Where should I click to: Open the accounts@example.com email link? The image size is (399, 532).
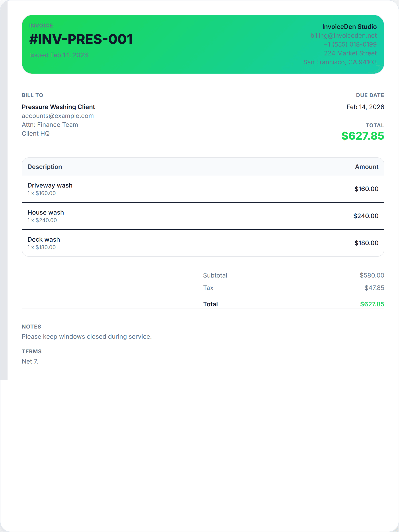58,116
